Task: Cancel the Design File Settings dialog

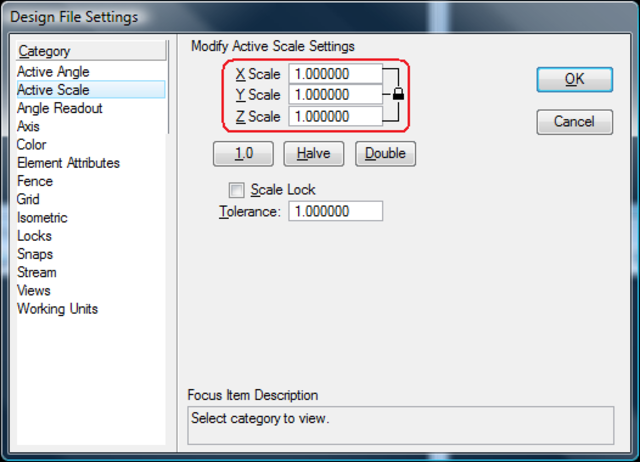Action: pos(575,122)
